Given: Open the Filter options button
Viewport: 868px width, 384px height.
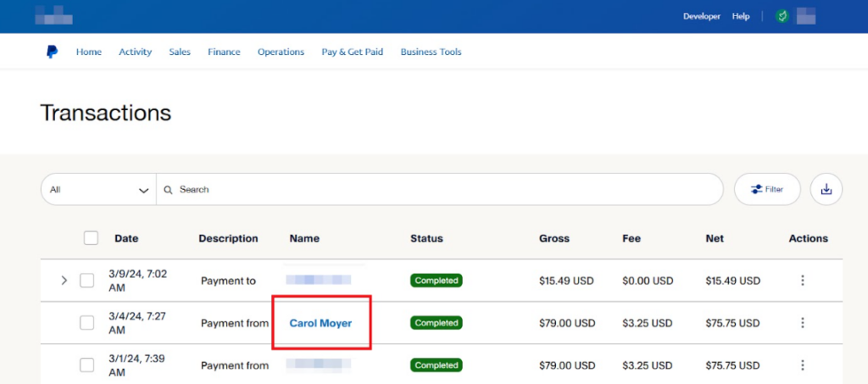Looking at the screenshot, I should coord(766,190).
